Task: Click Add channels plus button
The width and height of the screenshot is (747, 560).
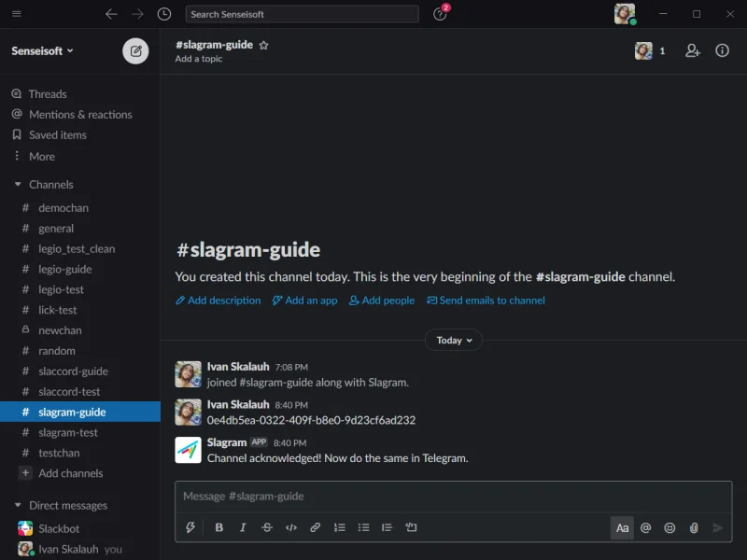Action: tap(25, 473)
